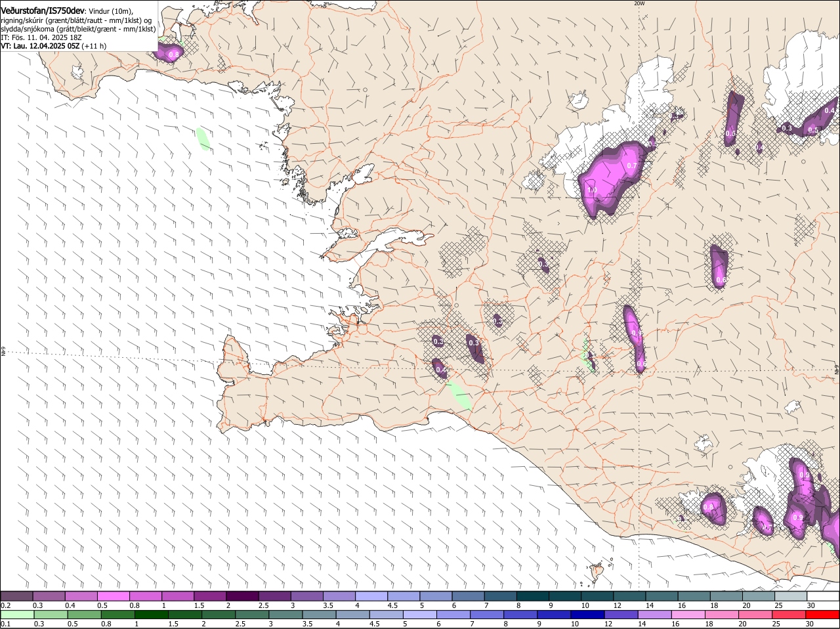Select the darkest green rain swatch between 1 and 1.5
This screenshot has width=840, height=629.
(152, 615)
